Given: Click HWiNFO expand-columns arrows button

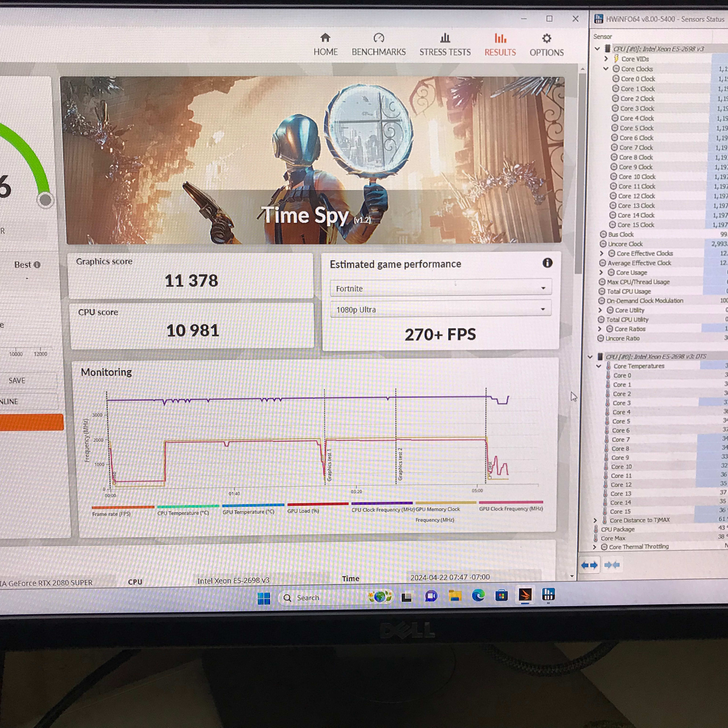Looking at the screenshot, I should pos(589,565).
